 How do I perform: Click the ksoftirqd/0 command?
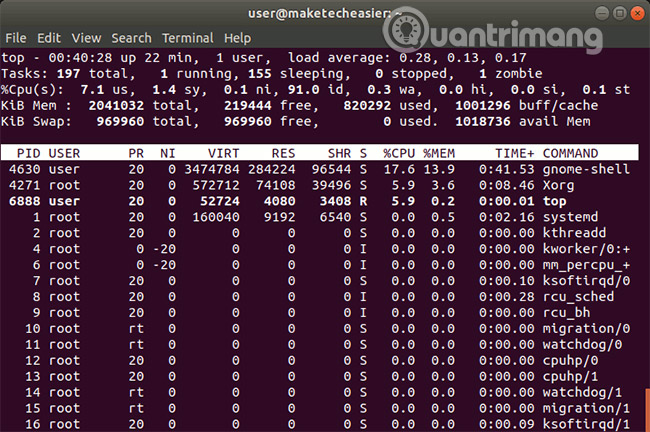click(x=586, y=281)
